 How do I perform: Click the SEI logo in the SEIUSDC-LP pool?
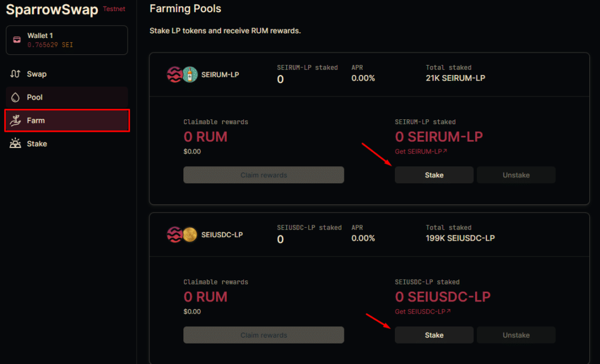click(x=175, y=235)
